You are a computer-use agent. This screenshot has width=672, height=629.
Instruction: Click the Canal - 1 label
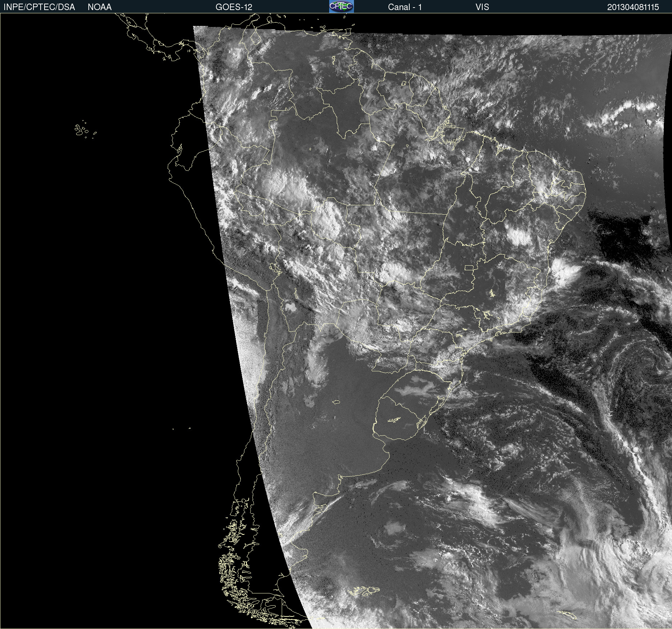pyautogui.click(x=405, y=7)
